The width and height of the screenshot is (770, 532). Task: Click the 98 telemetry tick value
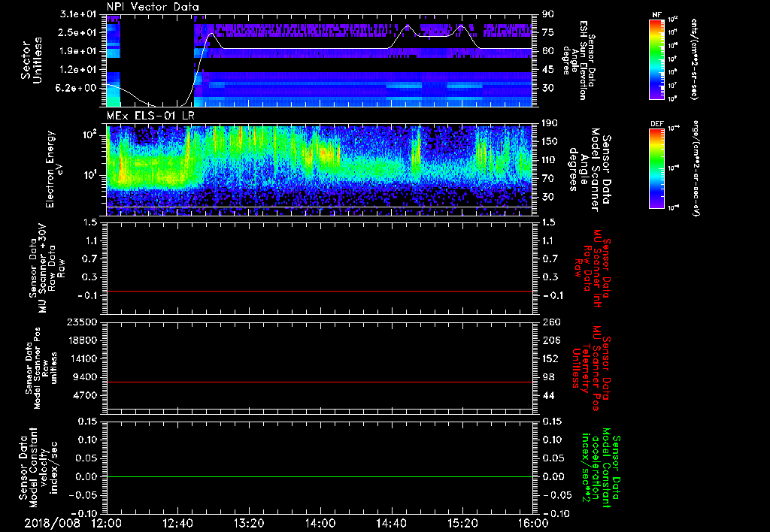pyautogui.click(x=548, y=377)
